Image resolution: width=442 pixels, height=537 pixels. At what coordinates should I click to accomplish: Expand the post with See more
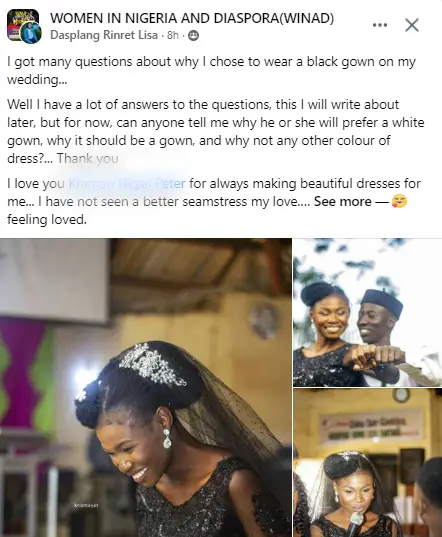point(342,201)
